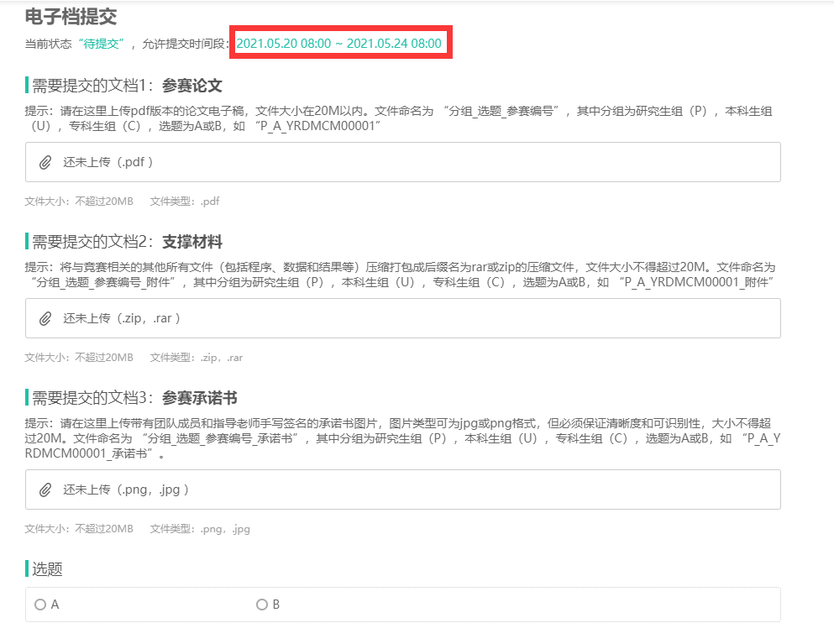Click the green 待提交 status text
The image size is (834, 644).
coord(100,44)
